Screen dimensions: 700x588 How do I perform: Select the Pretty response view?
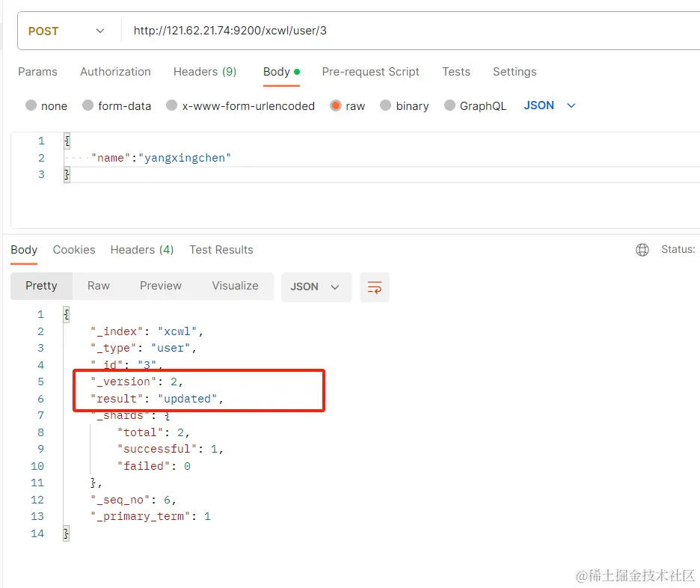pos(42,286)
